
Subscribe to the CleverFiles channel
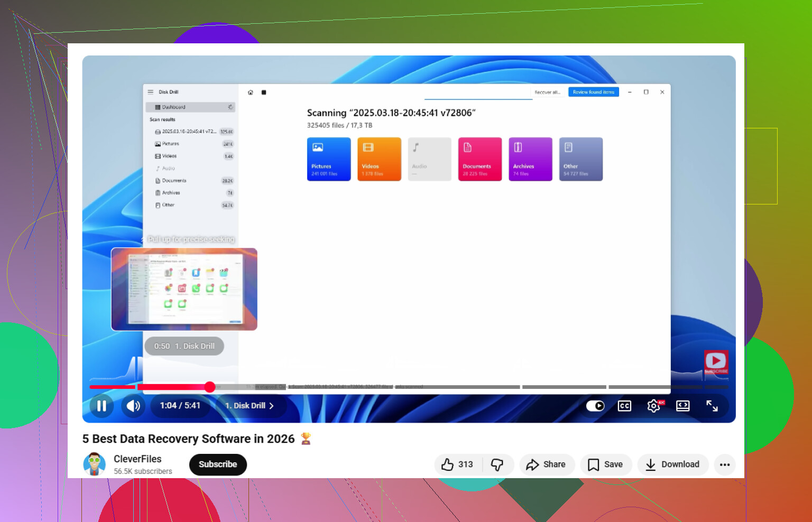[218, 464]
